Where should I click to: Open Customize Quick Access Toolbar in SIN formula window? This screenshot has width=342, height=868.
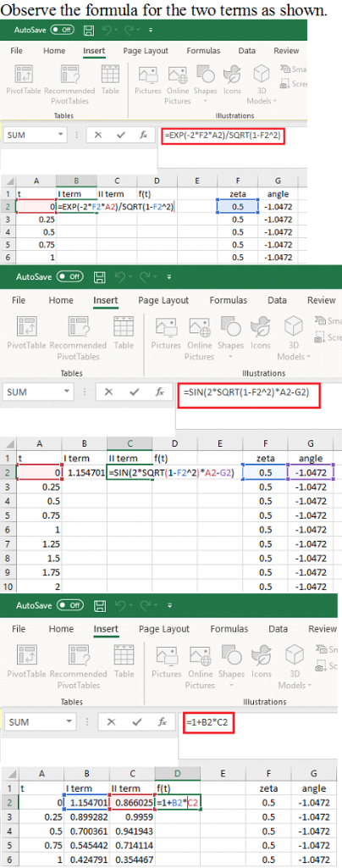168,275
